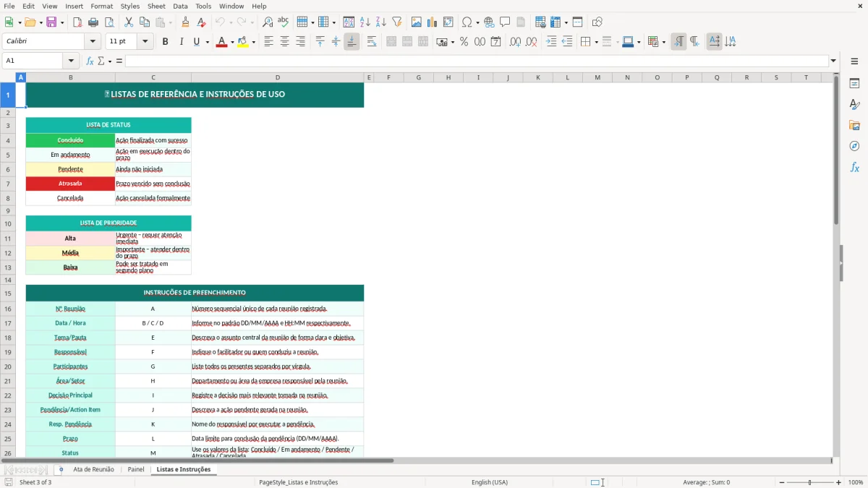Click the Formula equals button

coord(119,61)
